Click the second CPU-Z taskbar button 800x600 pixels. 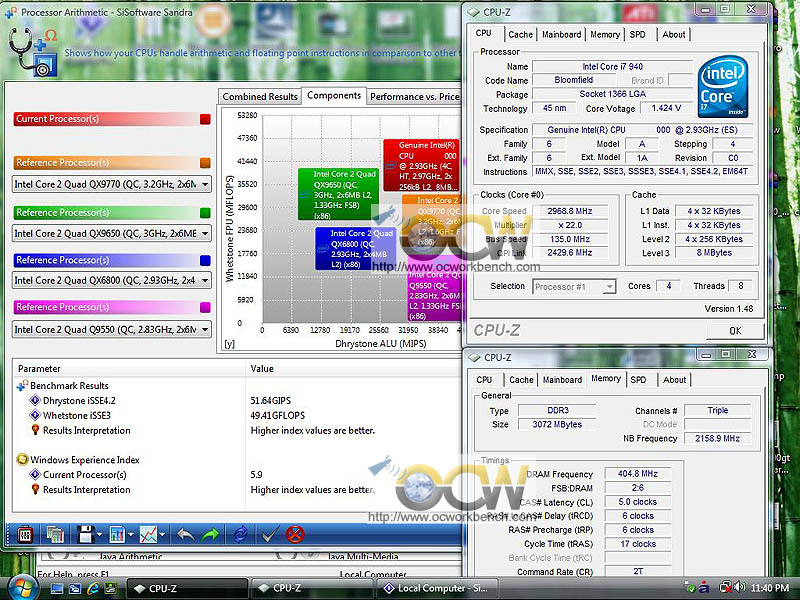coord(312,588)
